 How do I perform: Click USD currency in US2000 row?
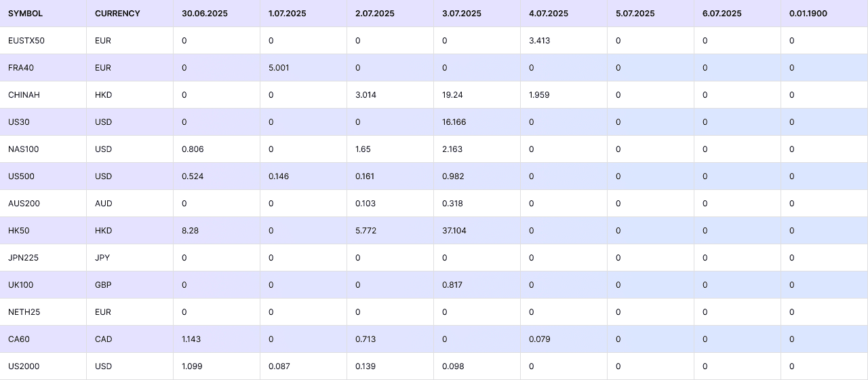(130, 366)
